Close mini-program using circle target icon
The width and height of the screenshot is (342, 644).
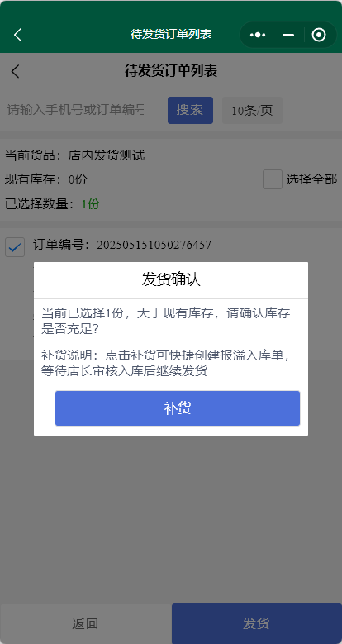[319, 35]
